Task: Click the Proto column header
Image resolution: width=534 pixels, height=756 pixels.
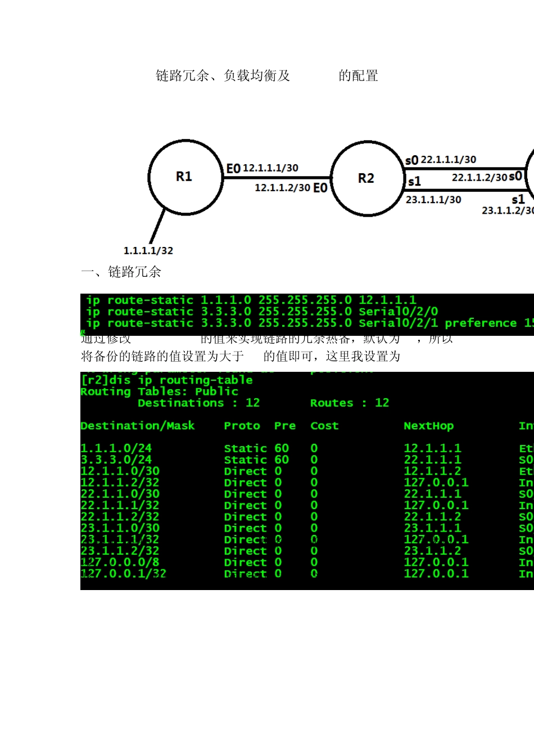Action: [242, 426]
